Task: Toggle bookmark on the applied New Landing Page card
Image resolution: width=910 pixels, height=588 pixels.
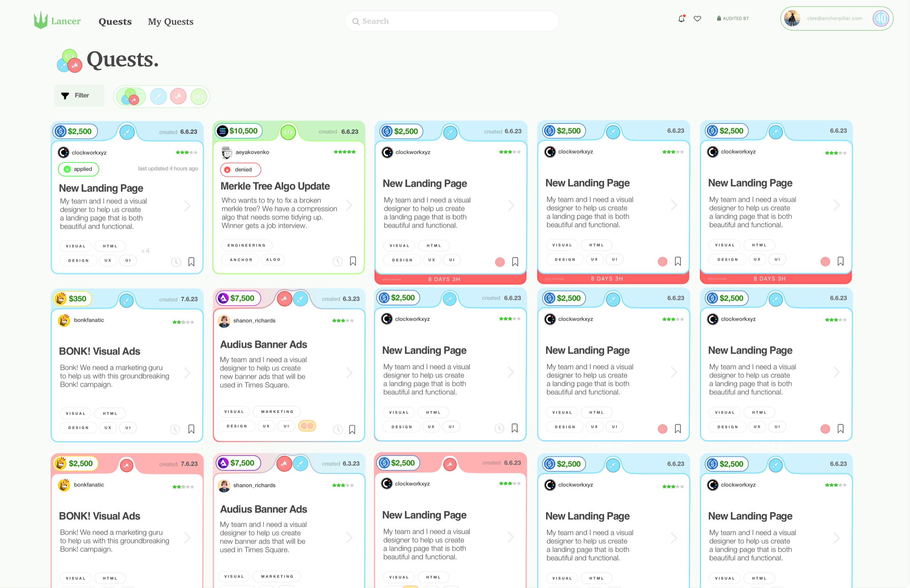Action: click(x=191, y=262)
